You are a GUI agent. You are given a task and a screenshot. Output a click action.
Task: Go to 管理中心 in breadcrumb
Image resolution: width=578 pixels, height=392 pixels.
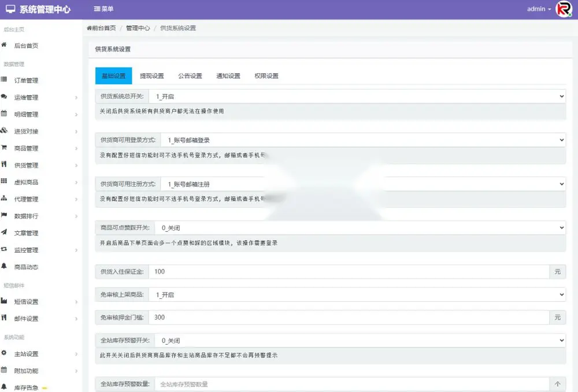(x=138, y=28)
